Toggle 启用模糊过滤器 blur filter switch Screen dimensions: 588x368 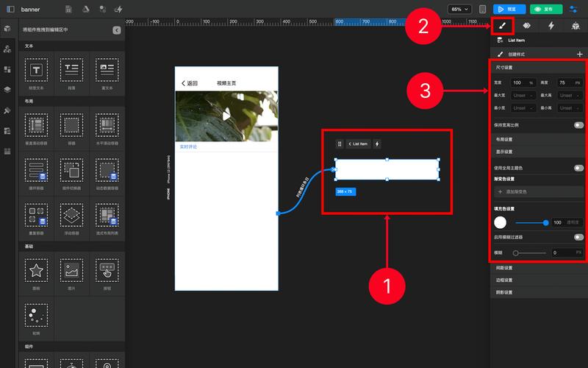(x=578, y=237)
